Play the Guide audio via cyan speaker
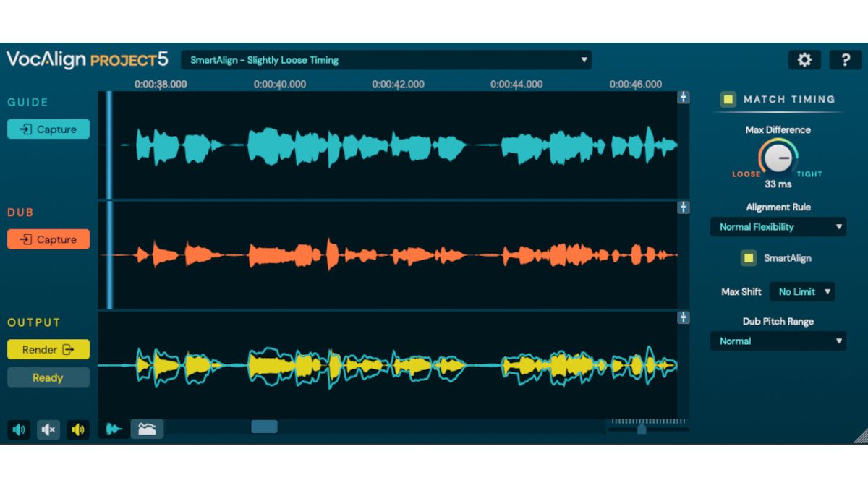 tap(19, 429)
